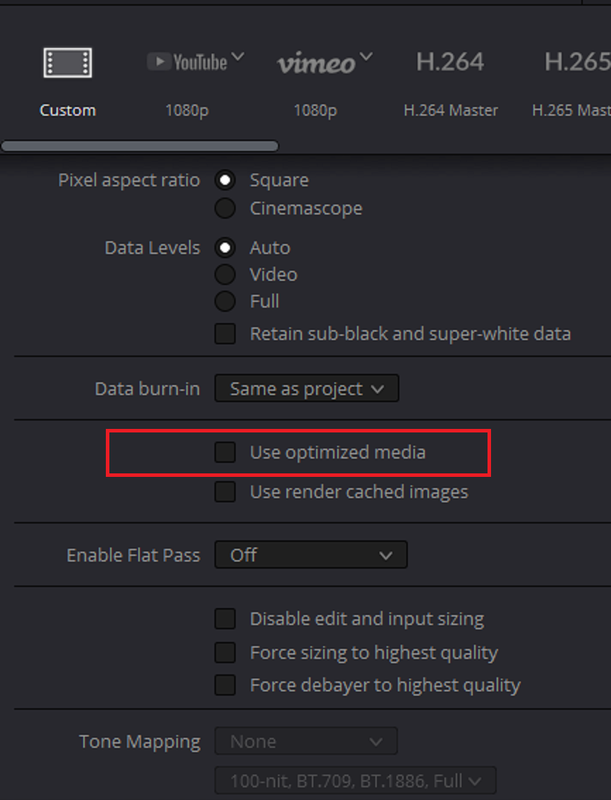611x800 pixels.
Task: Check Force debayer to highest quality
Action: click(x=225, y=685)
